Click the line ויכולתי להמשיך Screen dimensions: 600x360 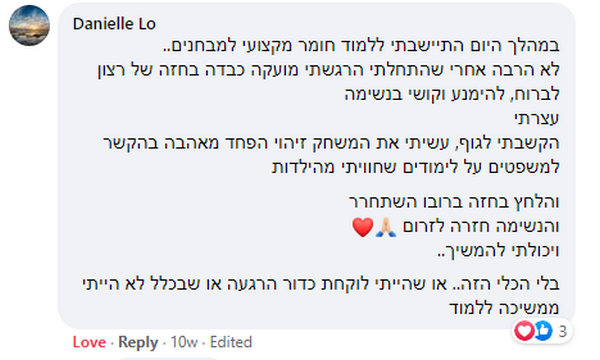[499, 251]
